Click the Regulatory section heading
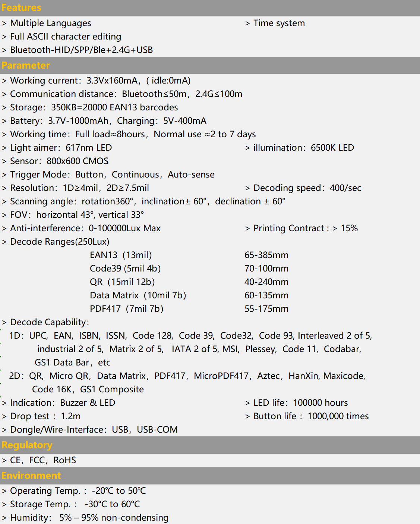The width and height of the screenshot is (420, 524). (x=27, y=445)
